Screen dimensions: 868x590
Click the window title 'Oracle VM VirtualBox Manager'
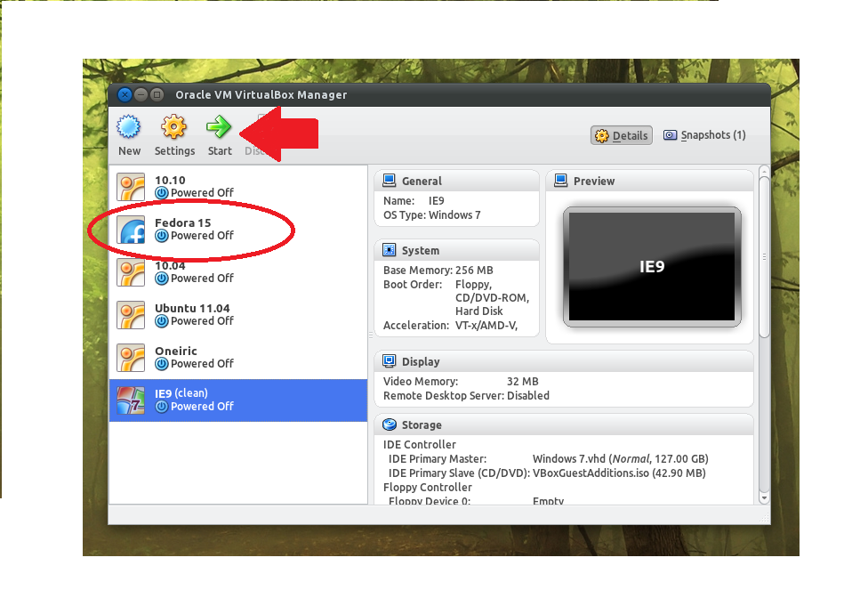[261, 94]
